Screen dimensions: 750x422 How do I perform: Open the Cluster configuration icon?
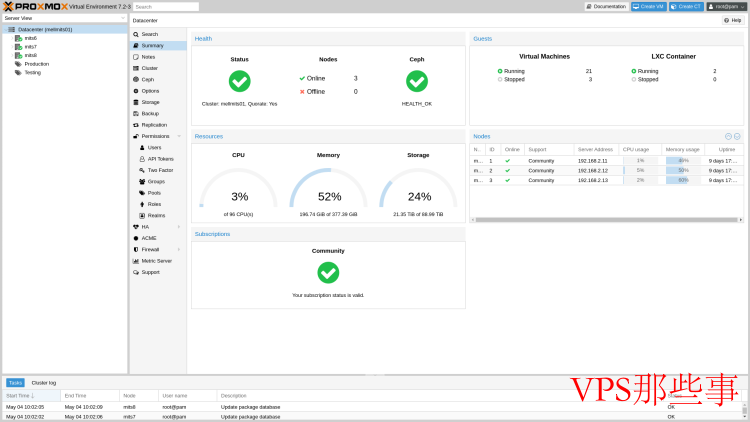point(136,68)
